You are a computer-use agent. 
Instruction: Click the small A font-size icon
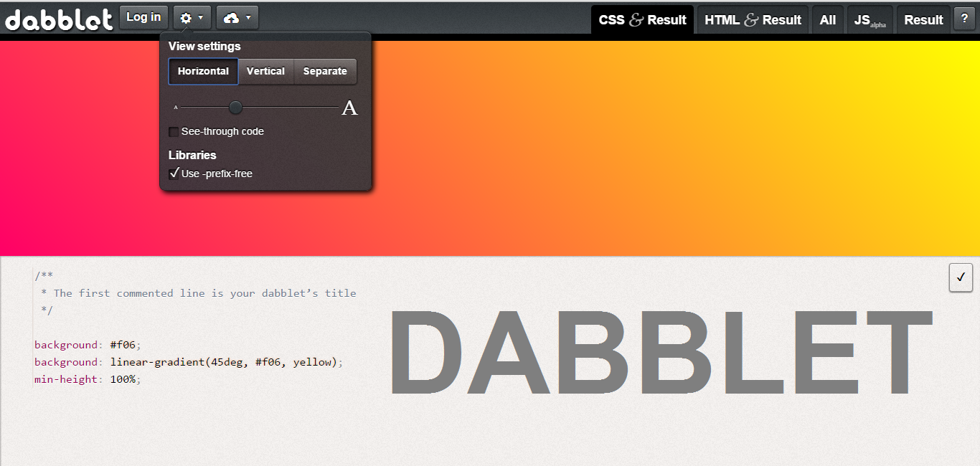pyautogui.click(x=176, y=108)
